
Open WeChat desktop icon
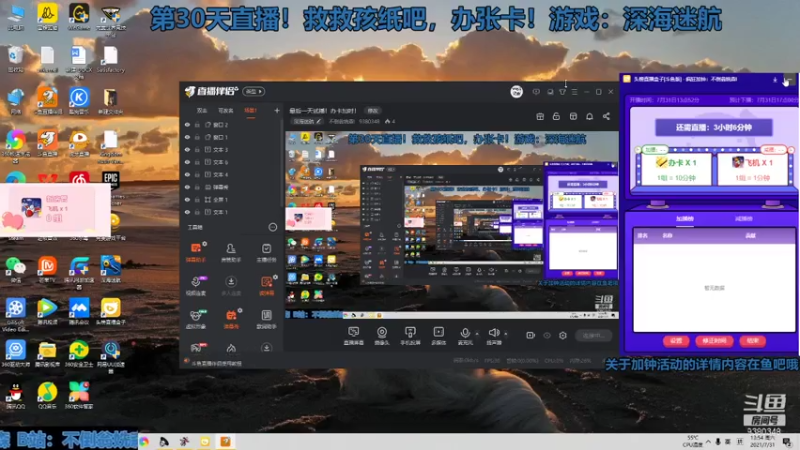pyautogui.click(x=15, y=269)
